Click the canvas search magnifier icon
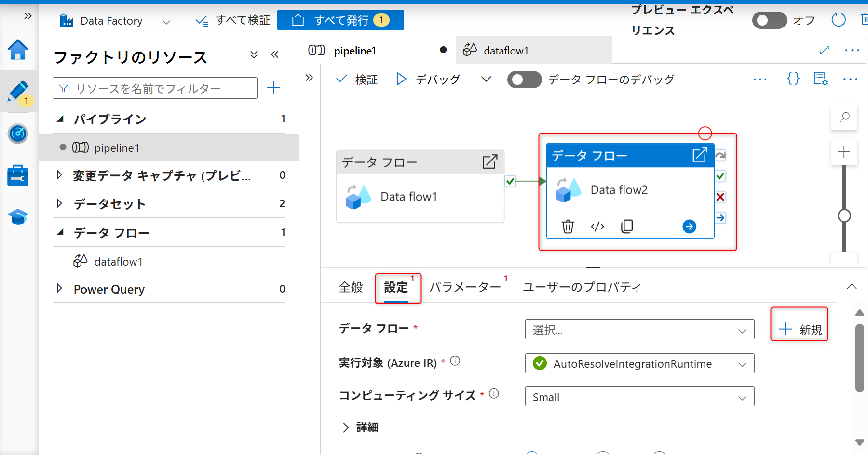The height and width of the screenshot is (455, 868). point(844,117)
